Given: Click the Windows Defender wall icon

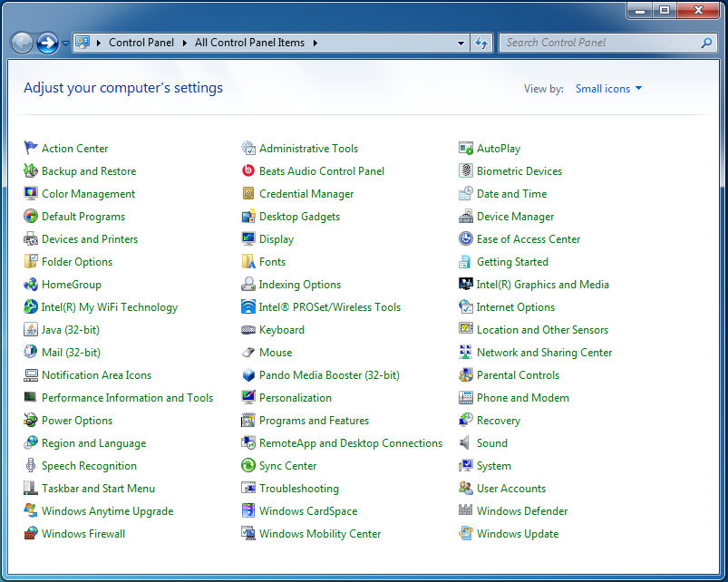Looking at the screenshot, I should 466,510.
